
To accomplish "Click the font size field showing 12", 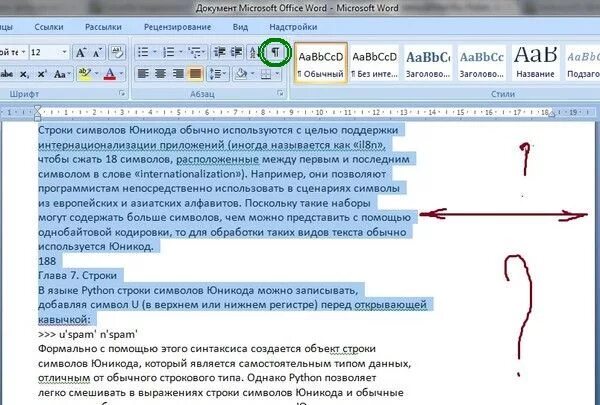I will [44, 52].
